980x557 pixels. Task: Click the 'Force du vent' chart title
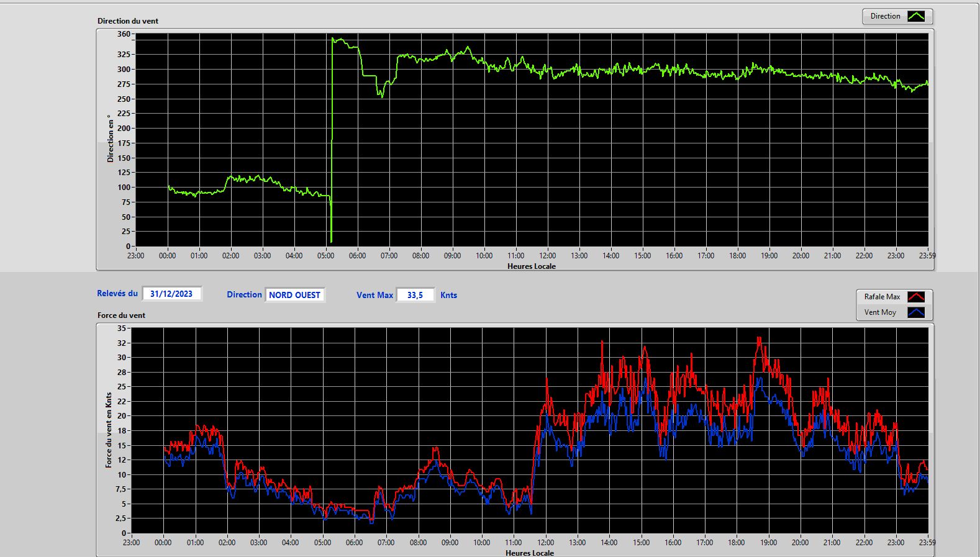(121, 315)
